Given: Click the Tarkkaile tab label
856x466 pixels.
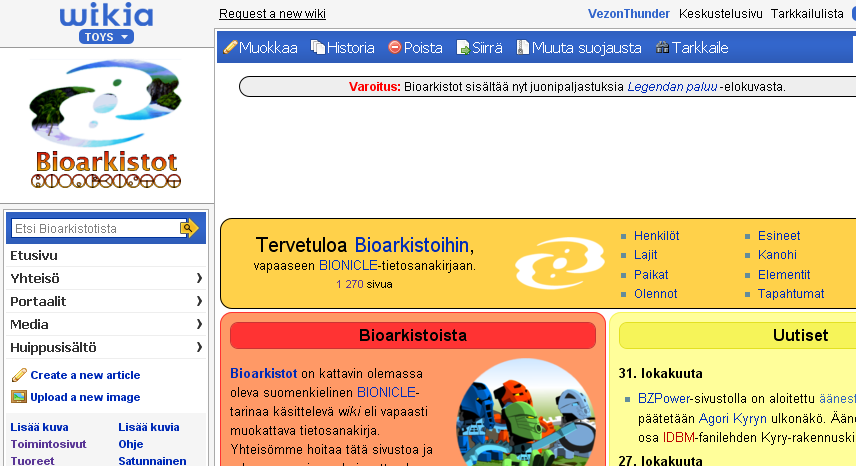Looking at the screenshot, I should click(700, 48).
